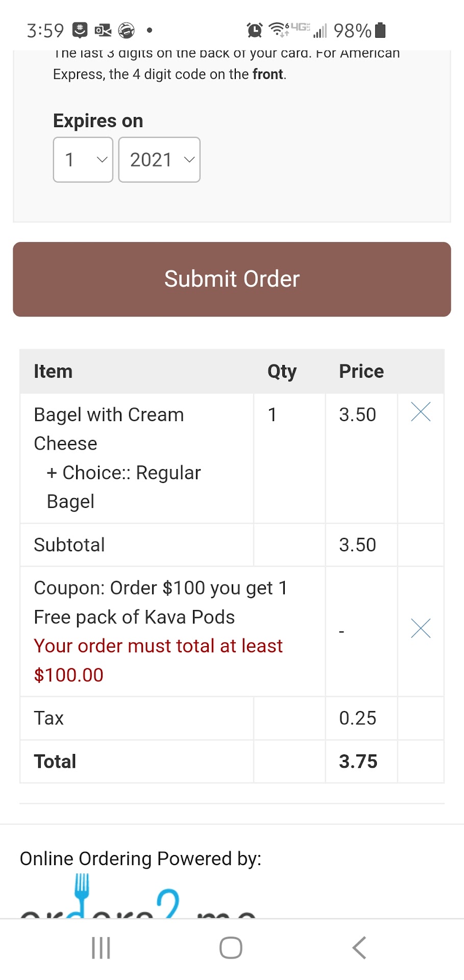Image resolution: width=464 pixels, height=980 pixels.
Task: Tap the GroupMe notification icon in status bar
Action: pyautogui.click(x=80, y=31)
